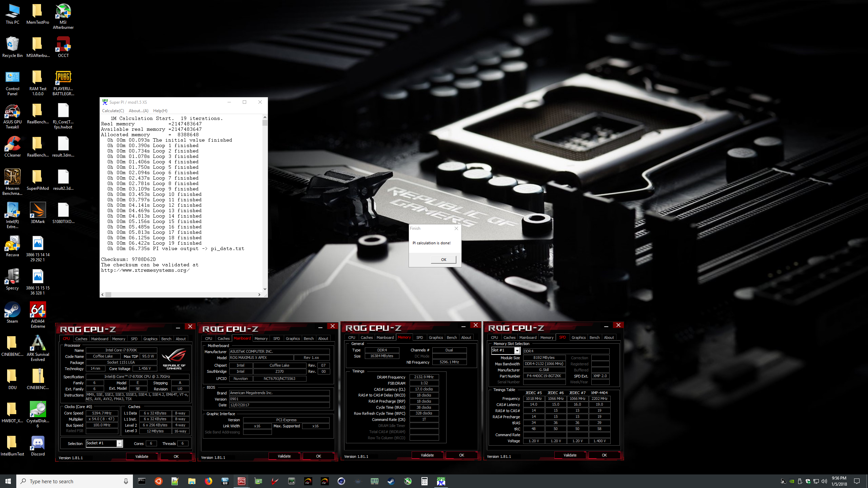Open Speccy desktop icon
868x488 pixels.
click(x=13, y=280)
